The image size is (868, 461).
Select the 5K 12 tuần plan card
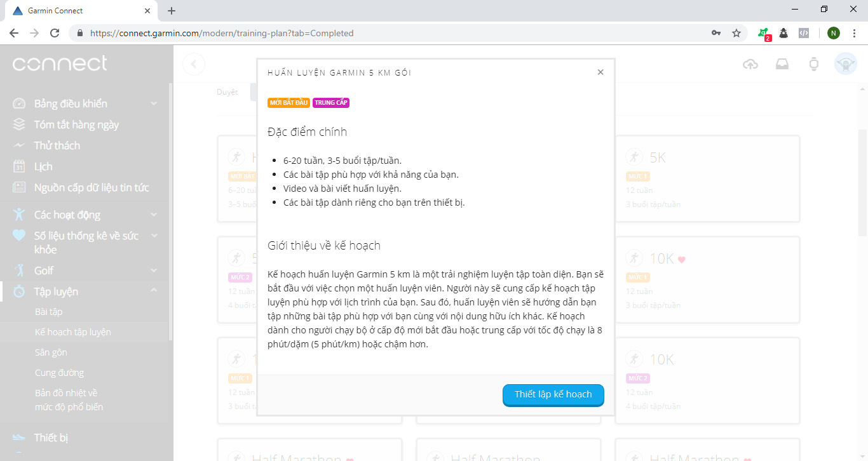[x=707, y=179]
